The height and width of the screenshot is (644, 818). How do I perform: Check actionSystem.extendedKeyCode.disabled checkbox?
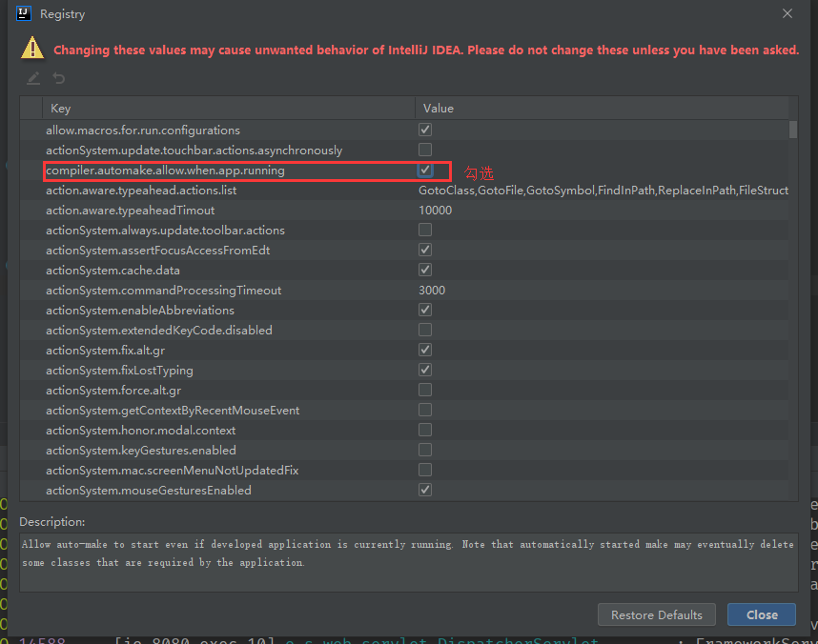[x=425, y=330]
